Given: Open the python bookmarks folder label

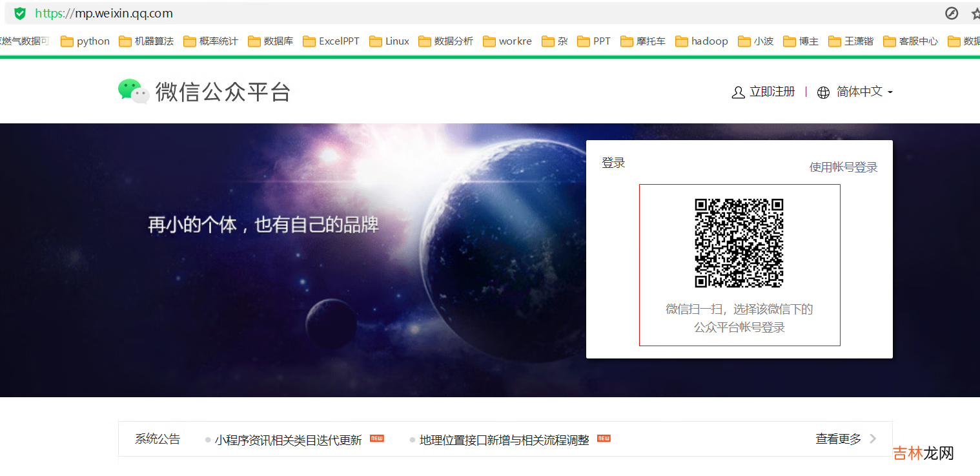Looking at the screenshot, I should (93, 41).
